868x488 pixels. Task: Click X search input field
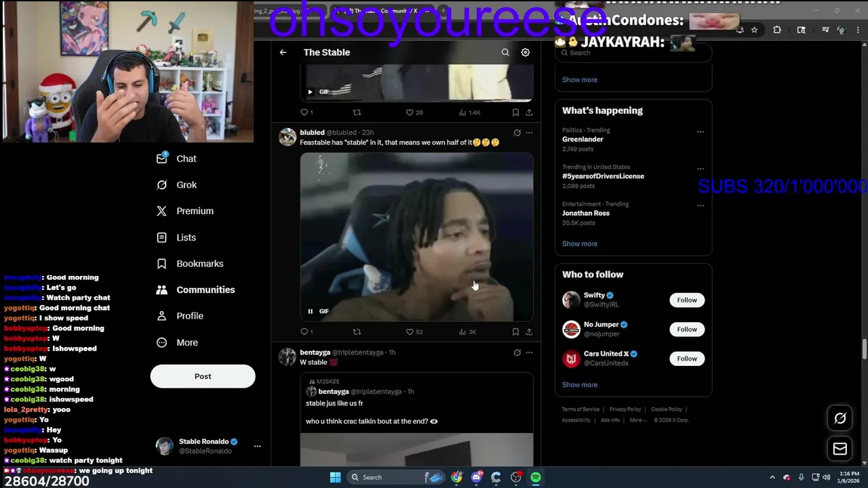point(633,53)
